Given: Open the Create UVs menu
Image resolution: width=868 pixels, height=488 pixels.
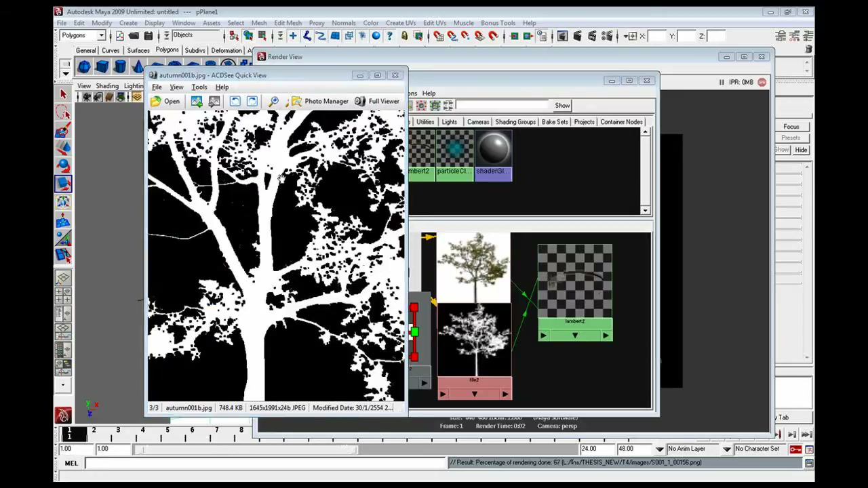Looking at the screenshot, I should click(x=401, y=23).
